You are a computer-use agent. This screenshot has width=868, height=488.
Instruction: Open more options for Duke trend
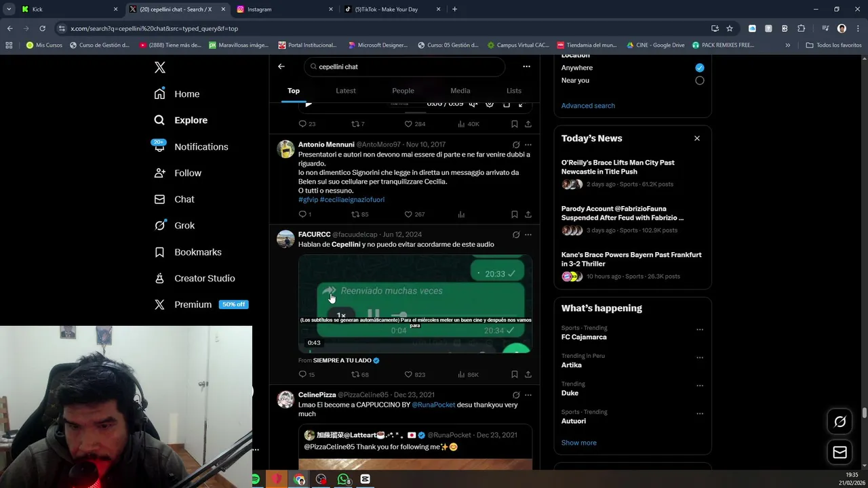[x=700, y=386]
